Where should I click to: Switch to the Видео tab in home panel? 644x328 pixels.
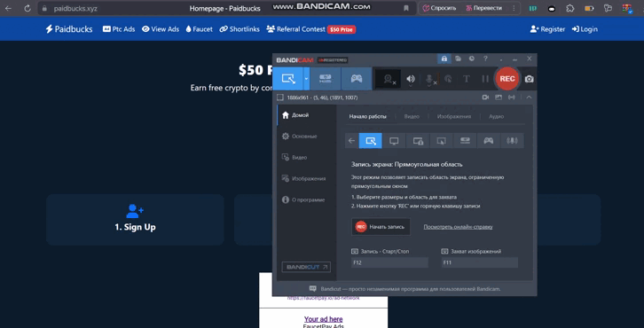click(x=412, y=117)
